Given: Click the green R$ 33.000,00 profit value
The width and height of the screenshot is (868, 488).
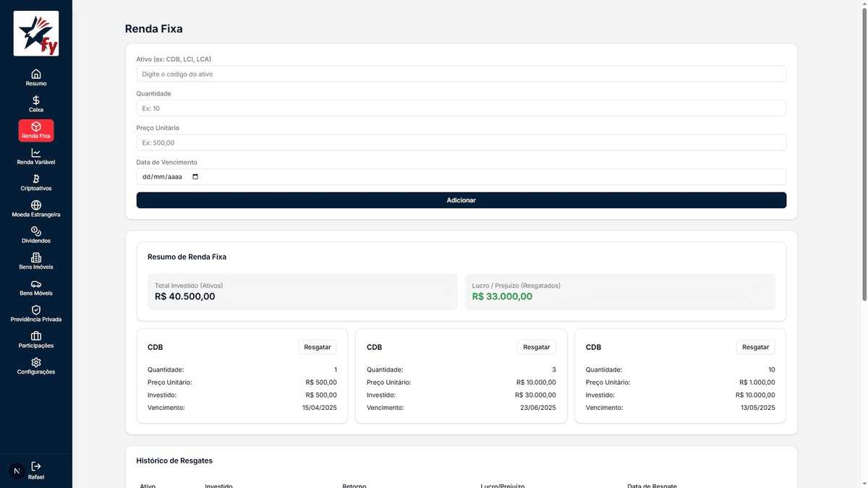Looking at the screenshot, I should pyautogui.click(x=502, y=296).
